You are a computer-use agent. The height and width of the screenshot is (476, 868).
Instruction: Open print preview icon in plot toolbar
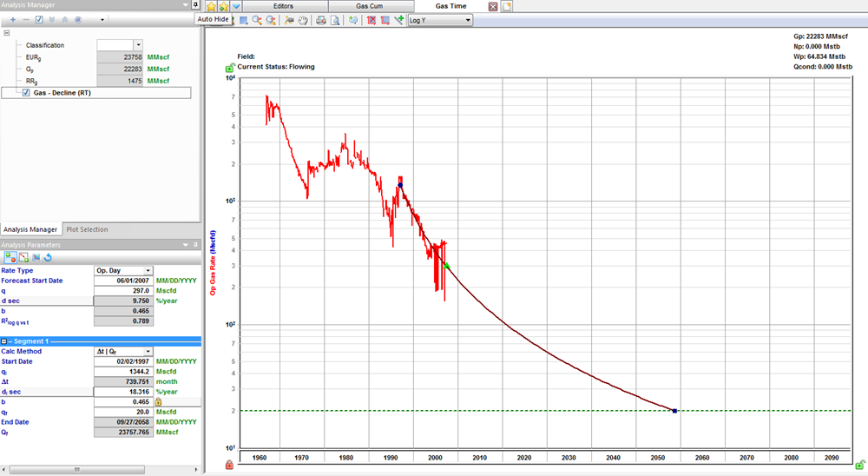(x=335, y=21)
